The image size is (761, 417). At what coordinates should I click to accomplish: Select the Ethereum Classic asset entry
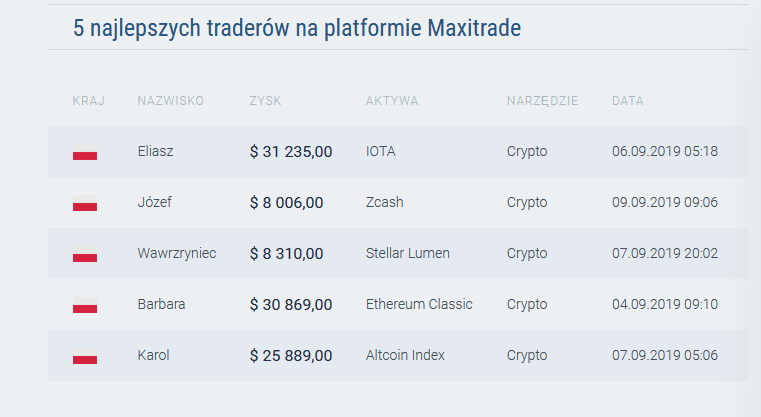coord(419,304)
